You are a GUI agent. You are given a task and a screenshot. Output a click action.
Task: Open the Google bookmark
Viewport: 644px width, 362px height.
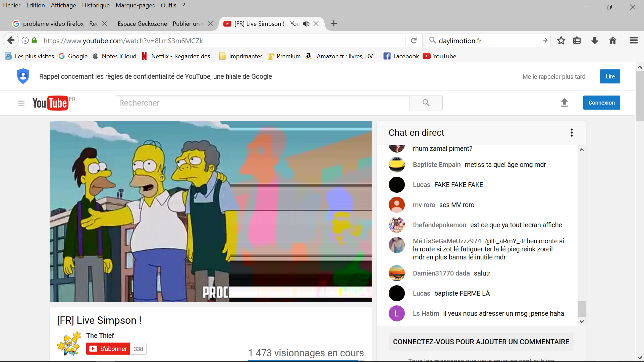[73, 56]
